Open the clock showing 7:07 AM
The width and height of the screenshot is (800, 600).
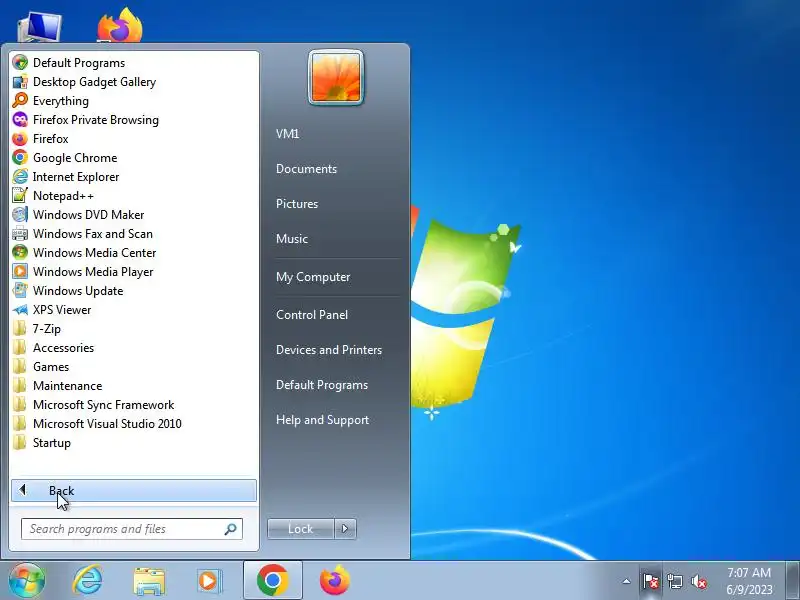pos(749,581)
